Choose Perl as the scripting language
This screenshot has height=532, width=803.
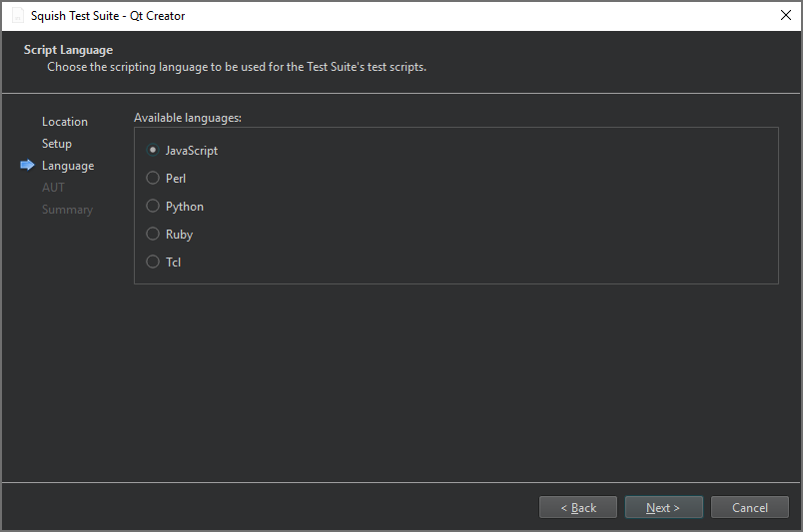(x=153, y=179)
